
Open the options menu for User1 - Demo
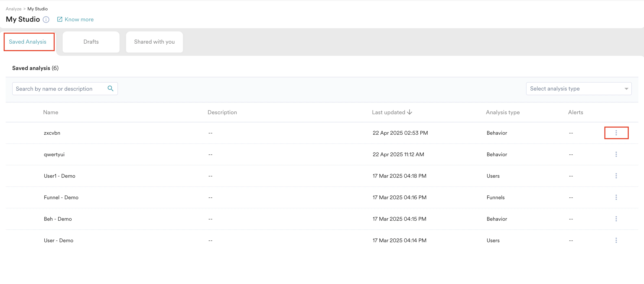coord(616,176)
